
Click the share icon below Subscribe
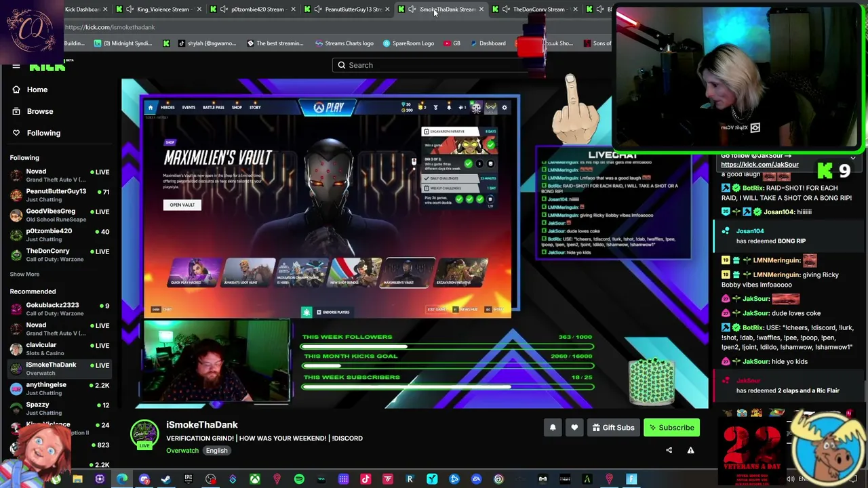pos(669,450)
